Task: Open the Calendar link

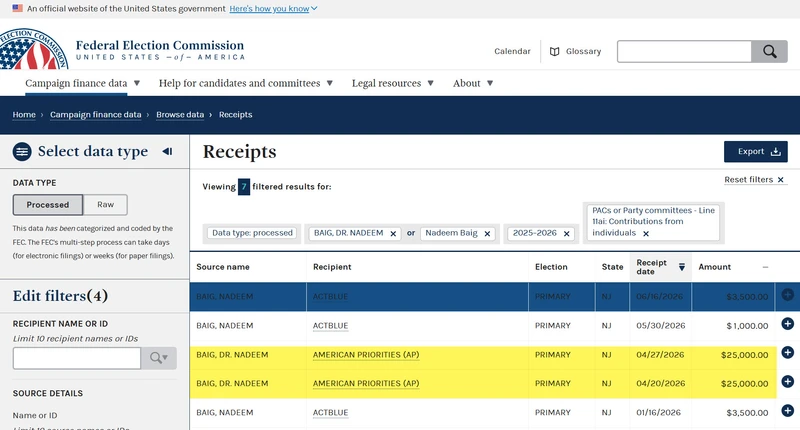Action: [512, 52]
